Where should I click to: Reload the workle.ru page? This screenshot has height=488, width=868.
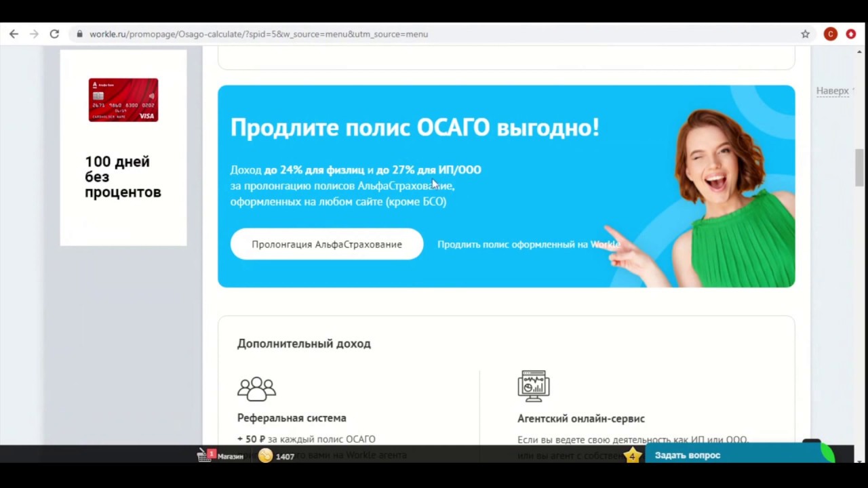tap(54, 34)
